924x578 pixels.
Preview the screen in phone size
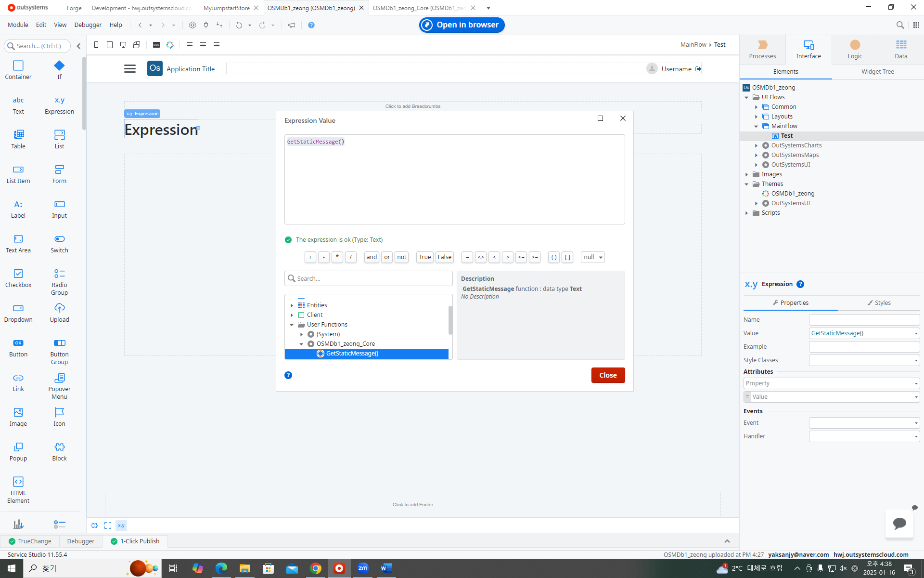click(96, 45)
